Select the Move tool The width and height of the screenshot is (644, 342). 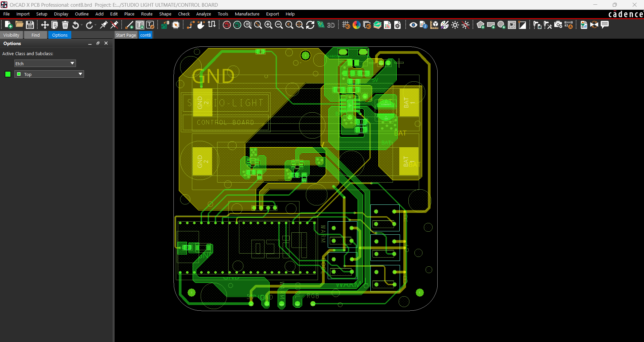click(x=45, y=25)
